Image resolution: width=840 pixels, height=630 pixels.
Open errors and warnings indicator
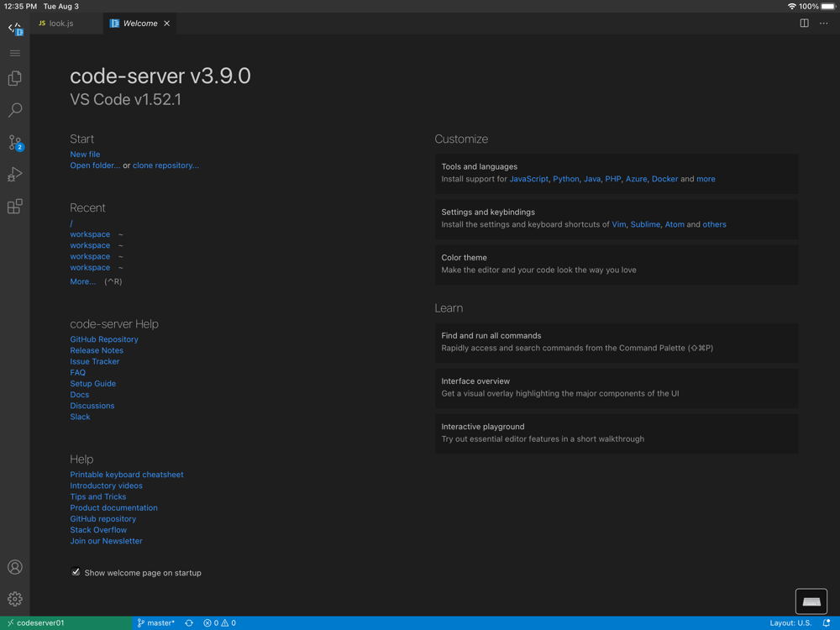pyautogui.click(x=219, y=623)
